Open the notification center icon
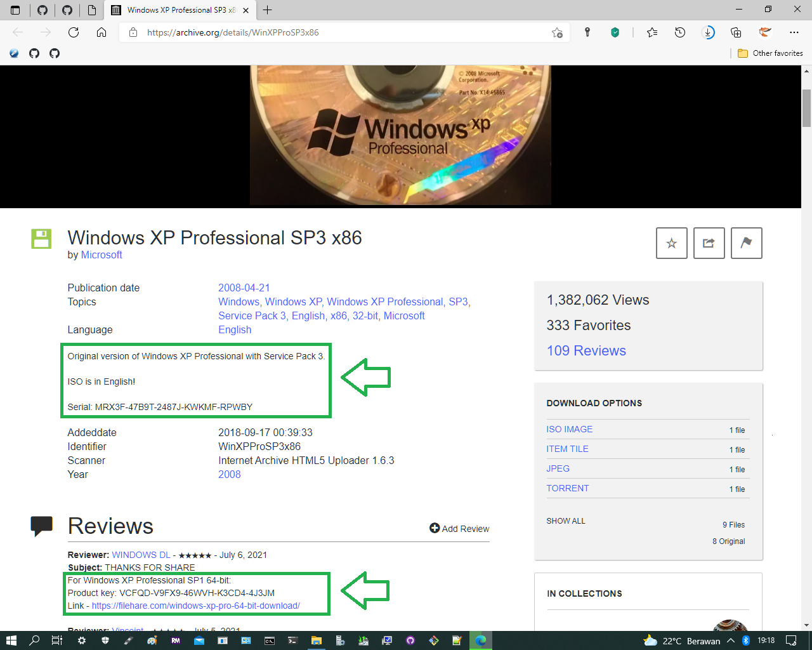 pyautogui.click(x=791, y=640)
